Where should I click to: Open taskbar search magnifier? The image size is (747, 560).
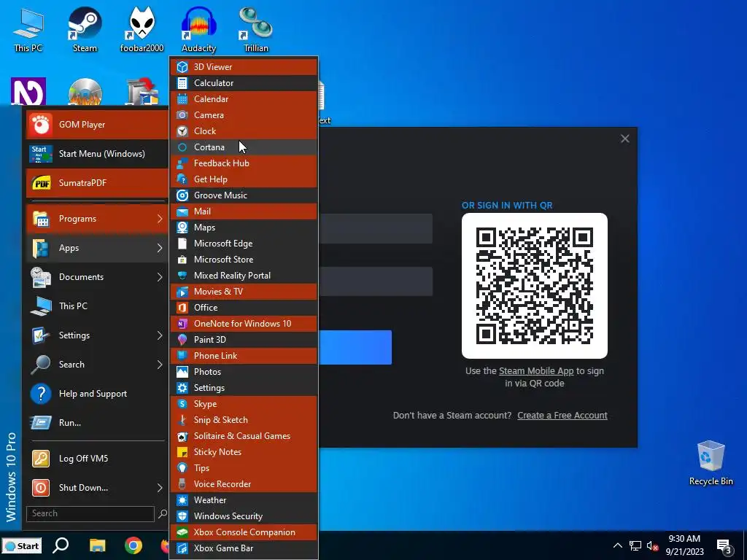click(x=61, y=545)
